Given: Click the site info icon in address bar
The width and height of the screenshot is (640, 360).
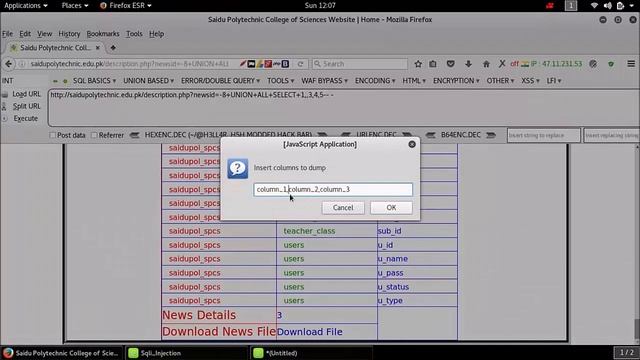Looking at the screenshot, I should coord(22,64).
